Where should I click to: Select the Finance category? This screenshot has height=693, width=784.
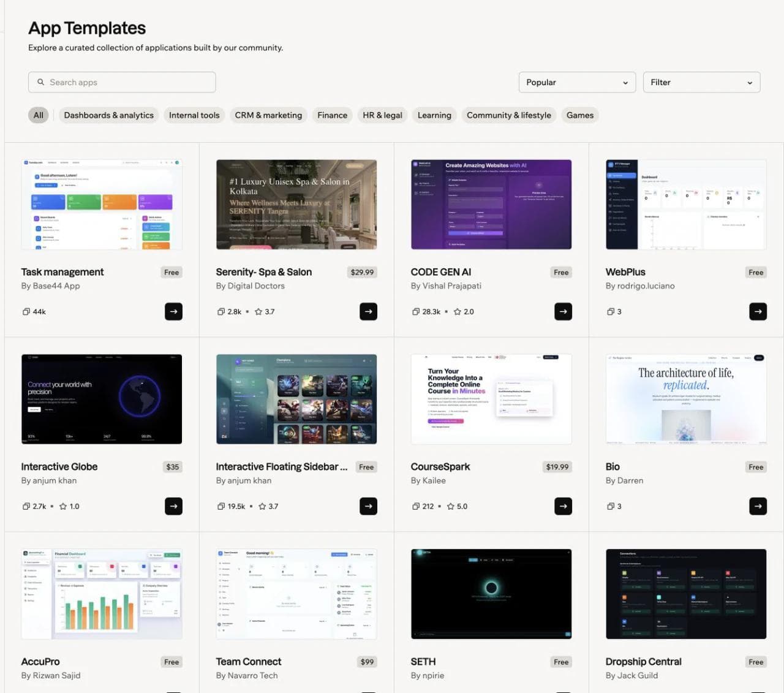tap(332, 115)
